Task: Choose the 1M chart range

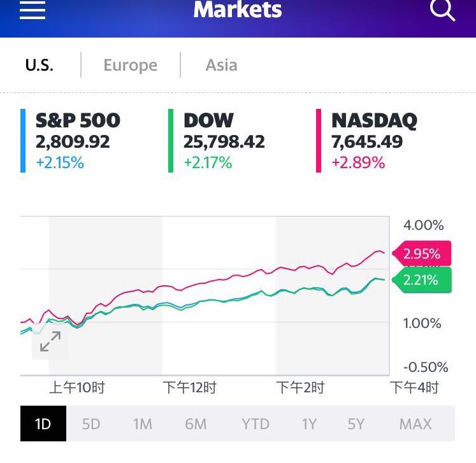Action: tap(142, 424)
